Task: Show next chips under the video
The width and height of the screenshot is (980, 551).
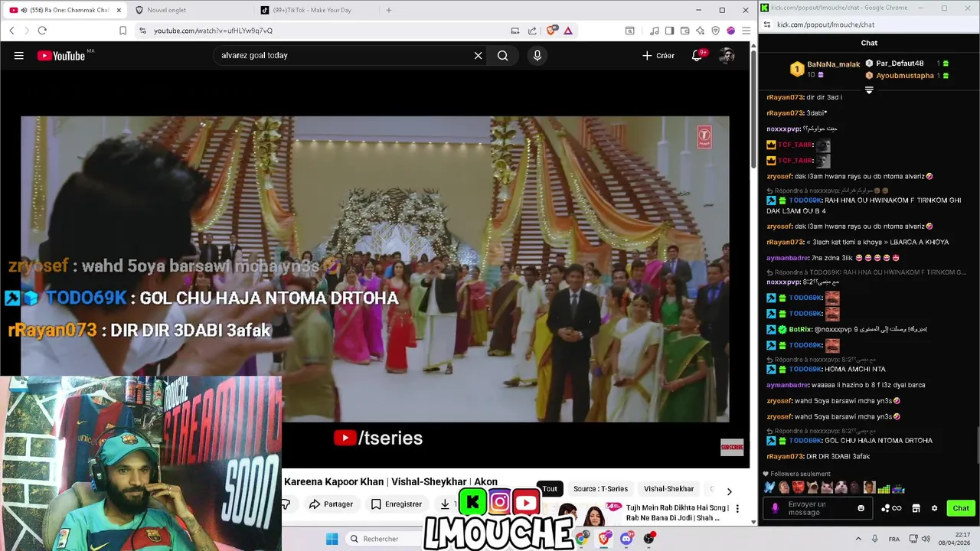Action: coord(729,491)
